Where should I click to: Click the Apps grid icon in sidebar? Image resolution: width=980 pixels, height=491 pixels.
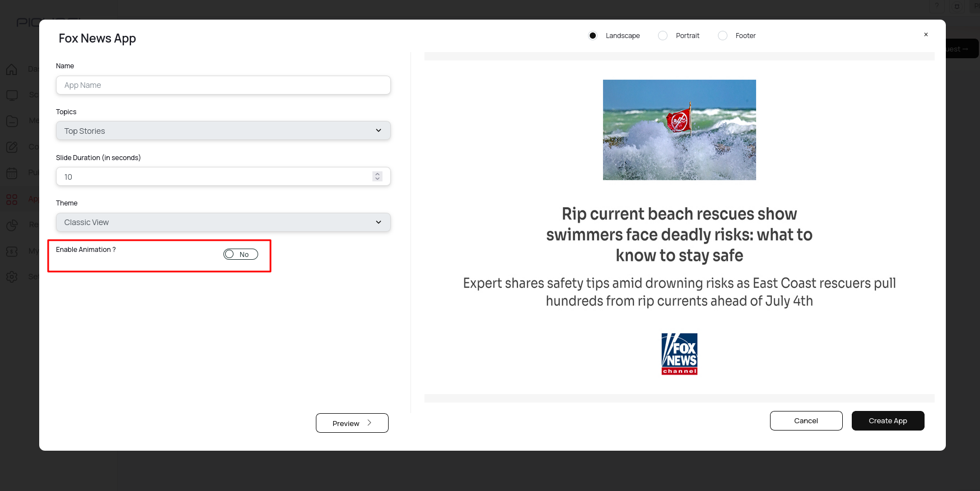point(12,199)
